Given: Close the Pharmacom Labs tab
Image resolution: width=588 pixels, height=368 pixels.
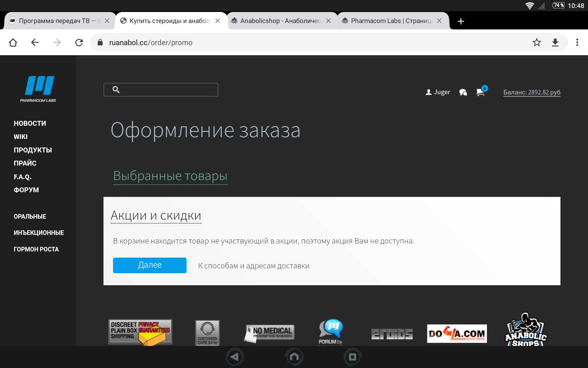Looking at the screenshot, I should click(439, 21).
